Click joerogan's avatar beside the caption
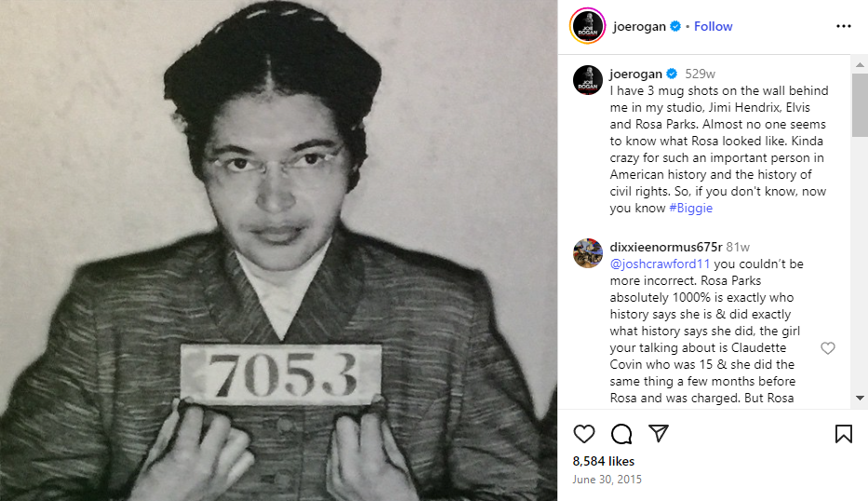 point(587,80)
